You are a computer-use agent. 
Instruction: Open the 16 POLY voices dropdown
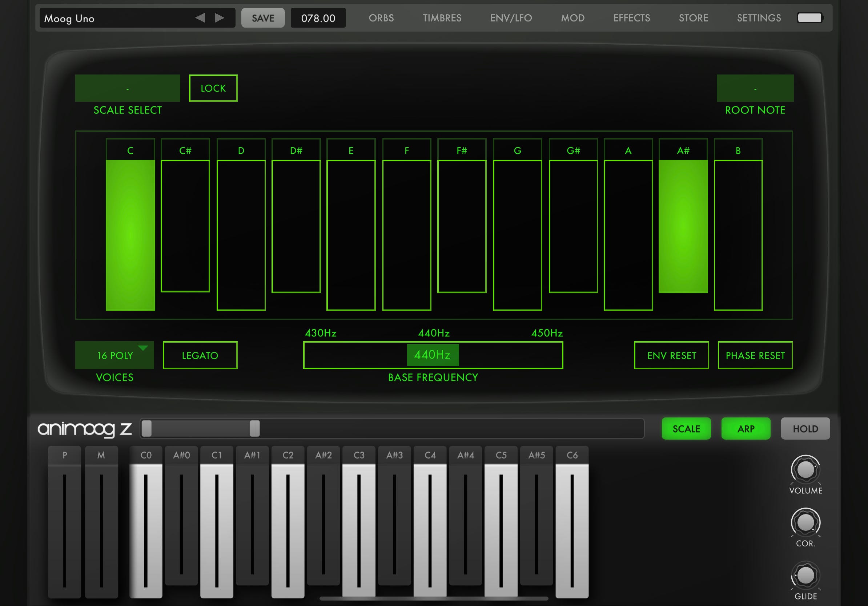pos(114,355)
